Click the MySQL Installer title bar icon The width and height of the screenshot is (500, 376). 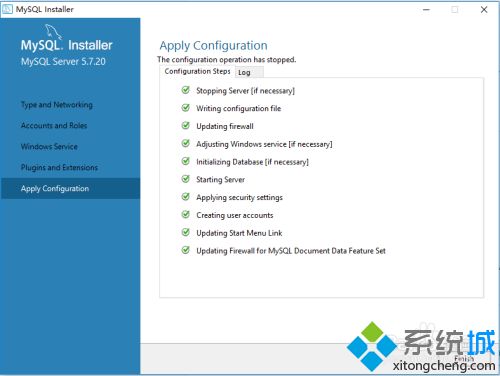click(x=7, y=9)
